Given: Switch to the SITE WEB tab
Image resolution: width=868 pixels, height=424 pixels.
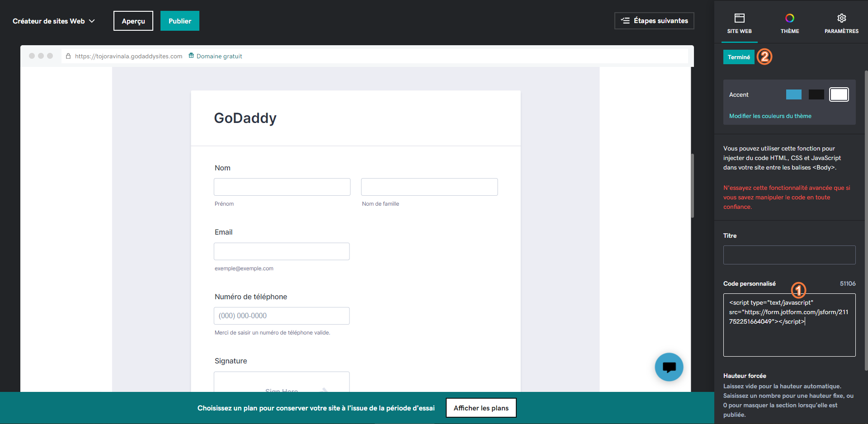Looking at the screenshot, I should [x=740, y=24].
